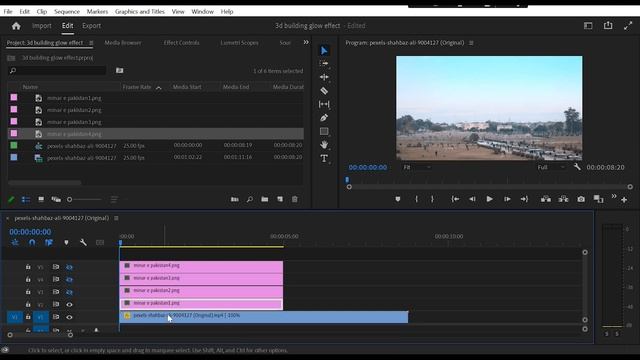Toggle V5 track output eye

pyautogui.click(x=69, y=267)
